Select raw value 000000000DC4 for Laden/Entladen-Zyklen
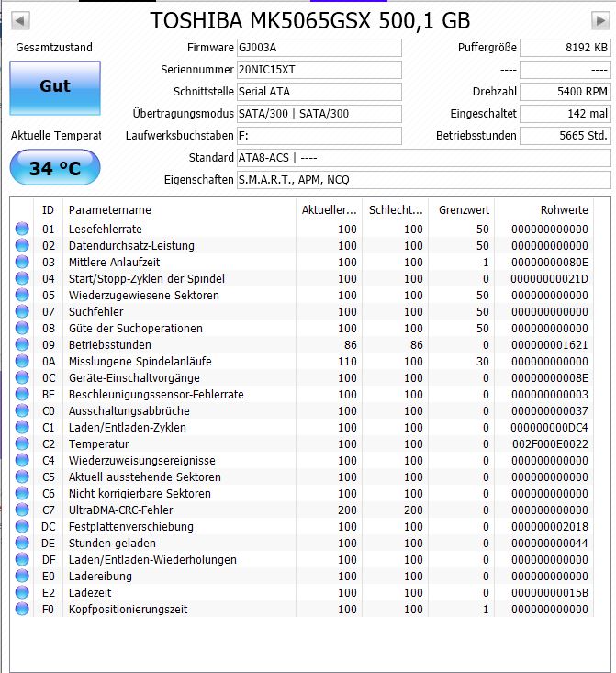This screenshot has height=673, width=616. [x=550, y=428]
